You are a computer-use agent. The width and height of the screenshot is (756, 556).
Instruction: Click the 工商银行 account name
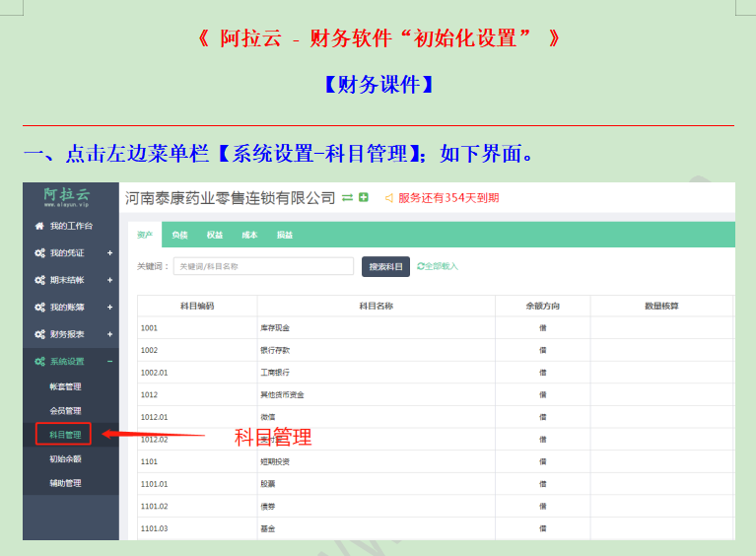pos(275,373)
